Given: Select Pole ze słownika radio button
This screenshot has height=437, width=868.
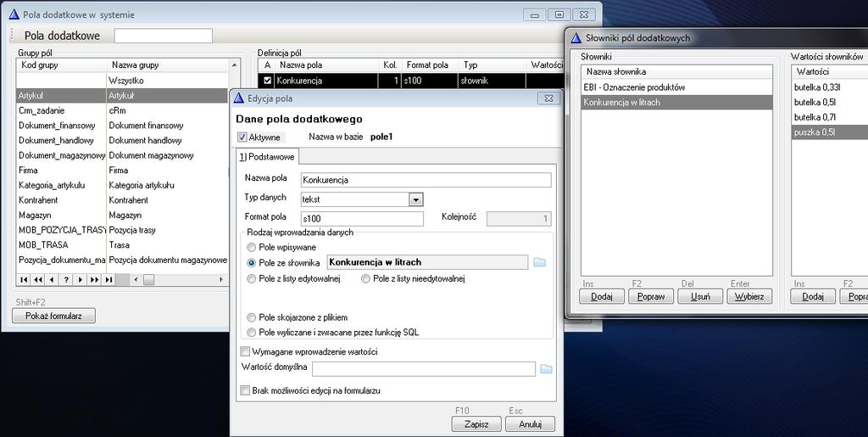Looking at the screenshot, I should point(252,262).
